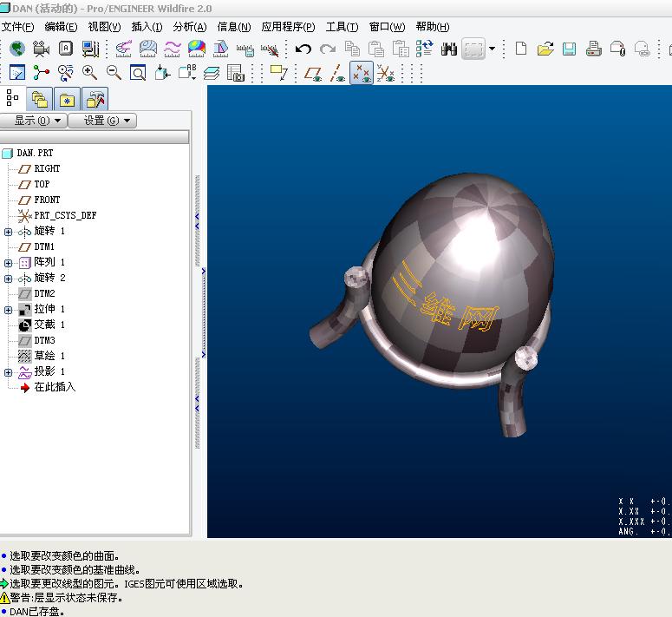The width and height of the screenshot is (672, 617).
Task: Open the 应用程序(P) menu
Action: point(288,27)
